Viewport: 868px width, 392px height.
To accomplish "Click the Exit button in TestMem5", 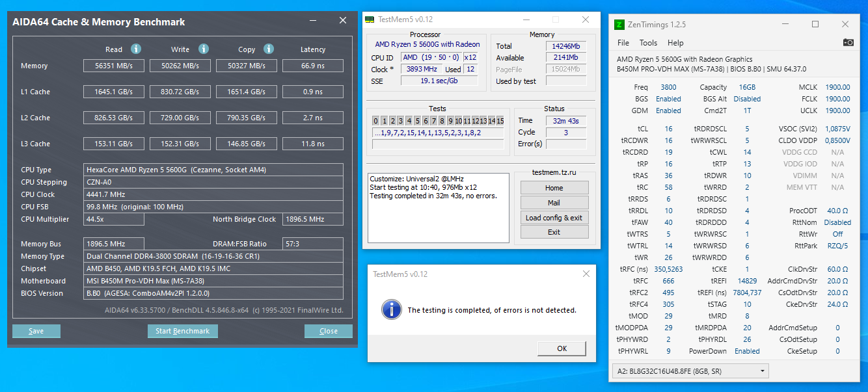I will point(554,232).
